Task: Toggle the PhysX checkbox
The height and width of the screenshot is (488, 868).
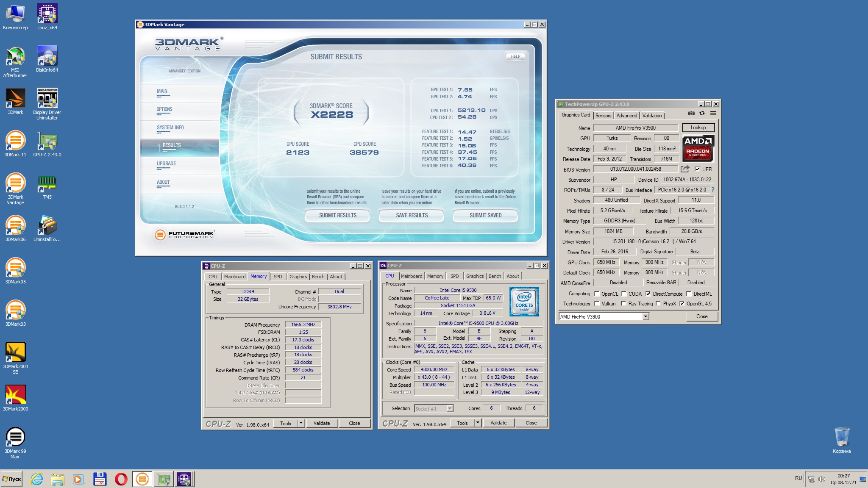Action: coord(658,303)
